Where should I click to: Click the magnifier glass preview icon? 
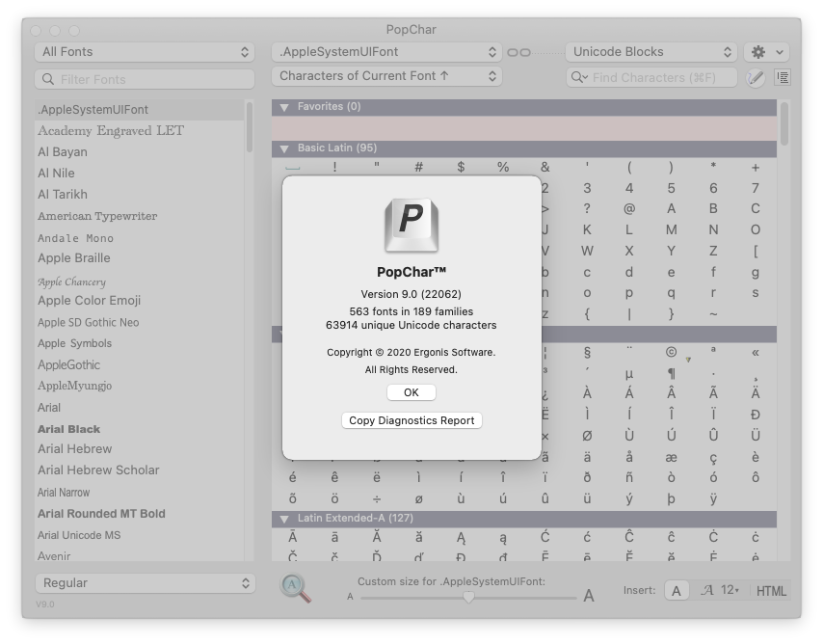[x=295, y=588]
